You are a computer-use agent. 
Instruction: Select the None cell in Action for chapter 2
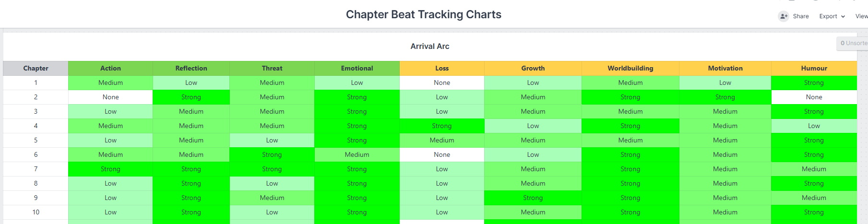pos(110,97)
